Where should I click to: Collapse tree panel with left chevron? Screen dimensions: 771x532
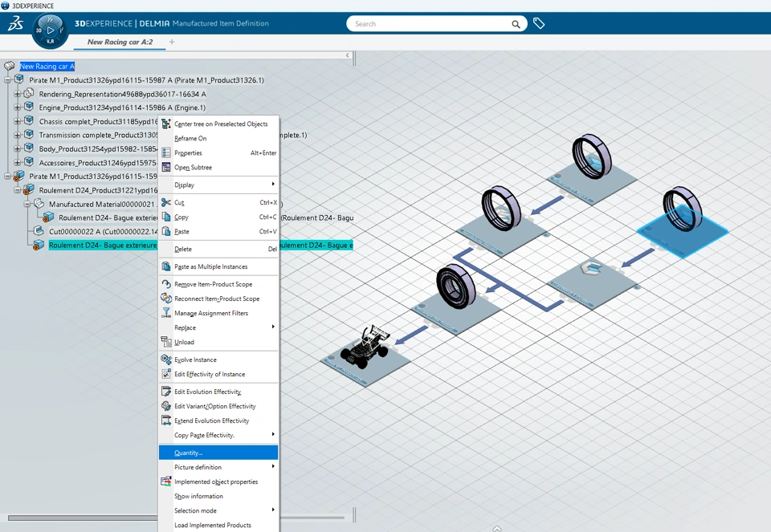coord(348,55)
